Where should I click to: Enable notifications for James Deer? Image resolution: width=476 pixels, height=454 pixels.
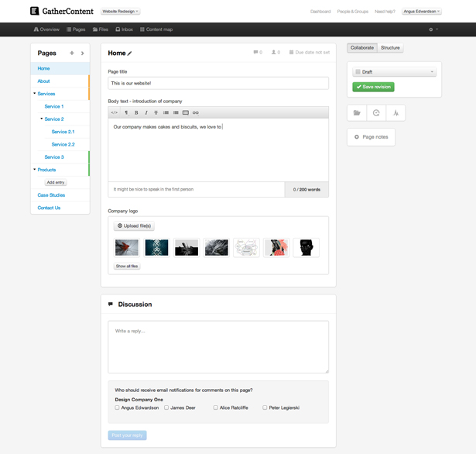pyautogui.click(x=166, y=408)
